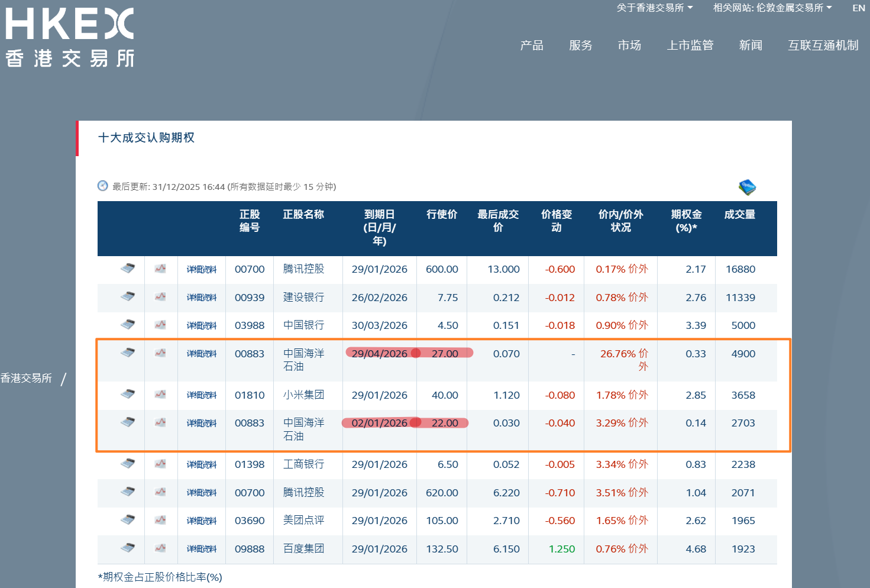Expand the 相关网站 伦敦金属交易所 dropdown
The image size is (870, 588).
(x=772, y=8)
